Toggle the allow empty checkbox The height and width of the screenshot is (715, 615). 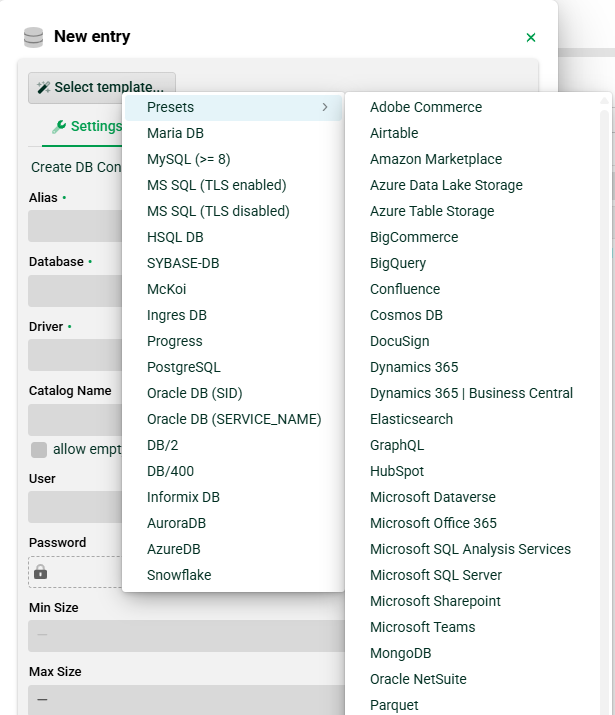pos(39,450)
